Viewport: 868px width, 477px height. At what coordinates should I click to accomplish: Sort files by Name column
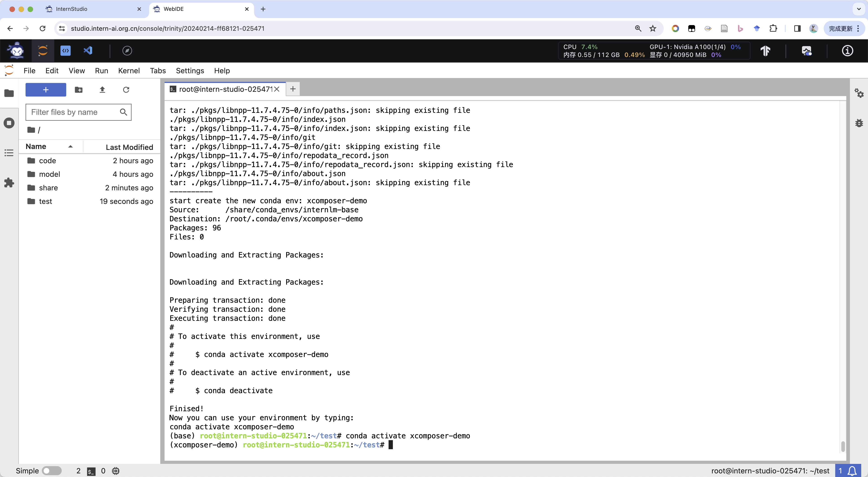(36, 146)
